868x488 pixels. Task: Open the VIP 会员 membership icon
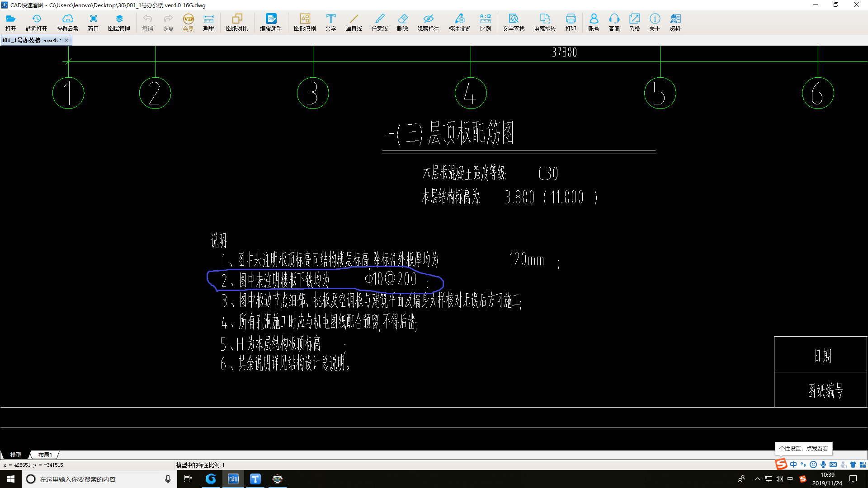coord(188,23)
